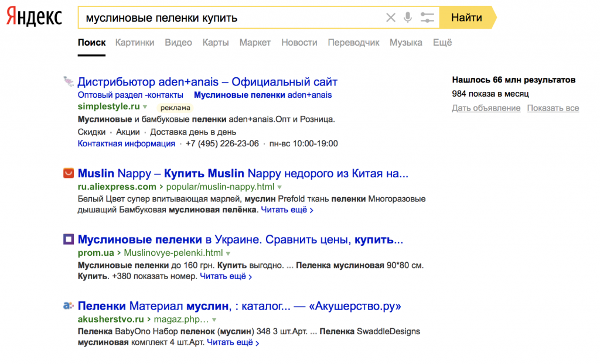Click the simplestyle.ru green URL
This screenshot has height=364, width=600.
pyautogui.click(x=108, y=107)
